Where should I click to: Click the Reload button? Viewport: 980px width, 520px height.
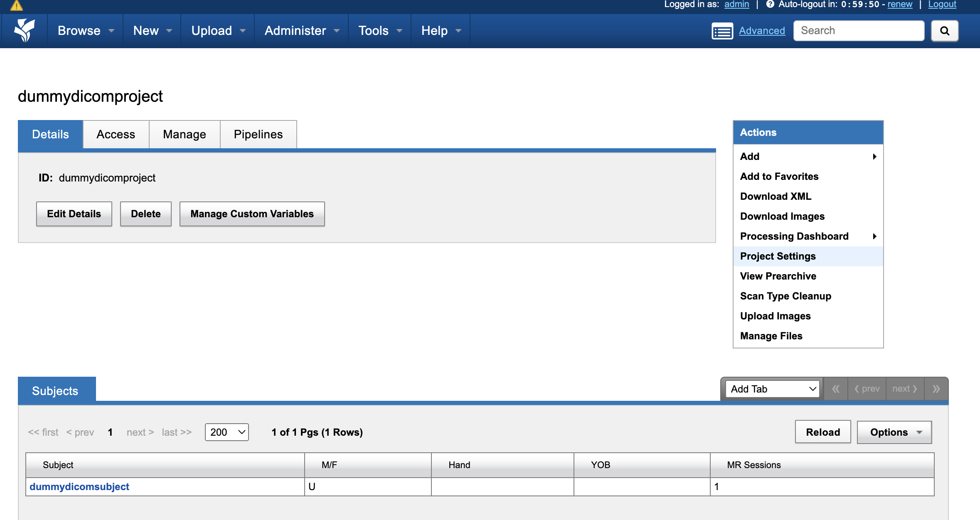823,432
